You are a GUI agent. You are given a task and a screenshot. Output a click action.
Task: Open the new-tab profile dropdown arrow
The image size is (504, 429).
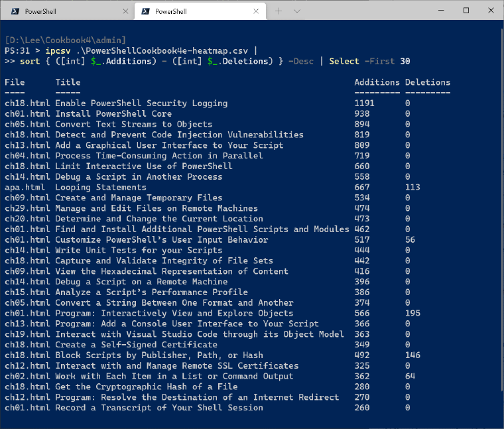point(297,11)
